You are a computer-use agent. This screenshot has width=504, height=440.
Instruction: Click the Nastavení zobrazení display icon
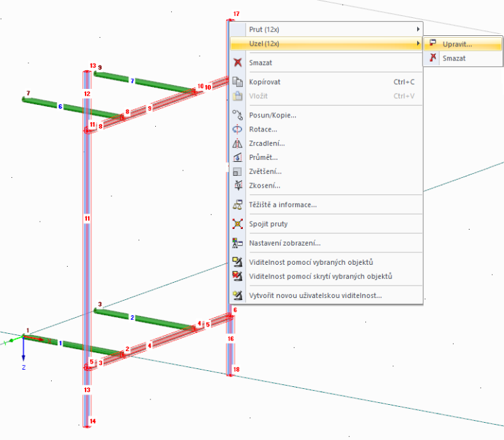237,243
